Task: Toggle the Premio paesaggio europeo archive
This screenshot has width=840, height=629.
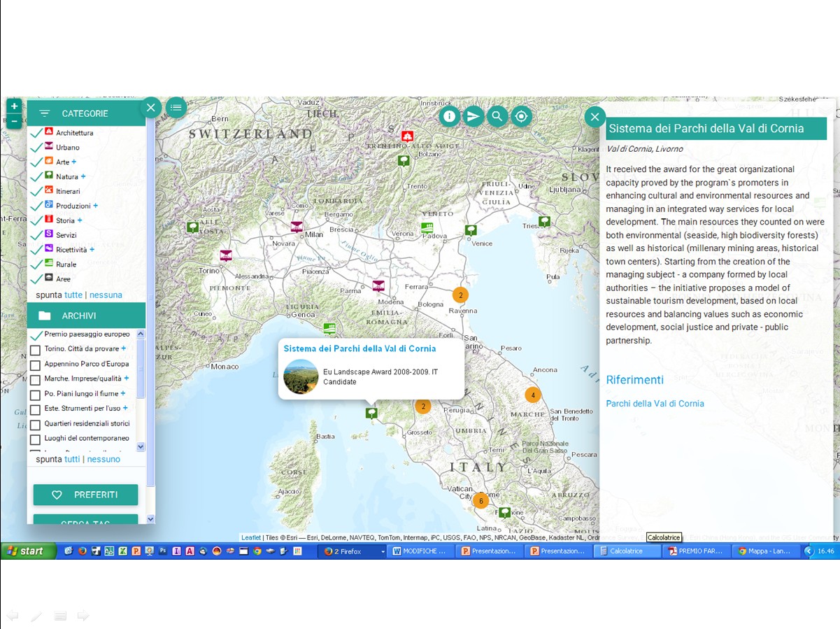Action: coord(36,335)
